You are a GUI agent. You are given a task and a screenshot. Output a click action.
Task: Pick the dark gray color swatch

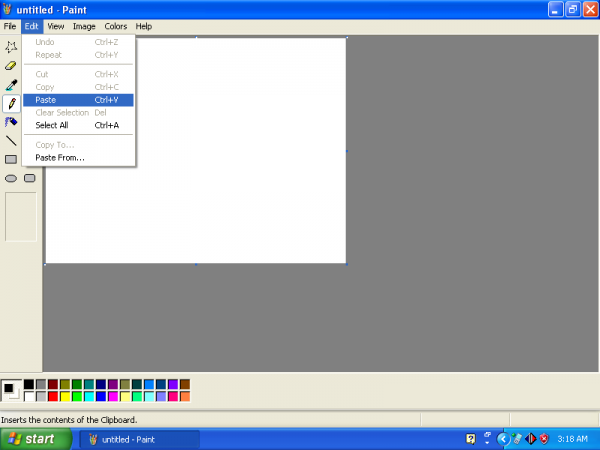click(x=41, y=384)
